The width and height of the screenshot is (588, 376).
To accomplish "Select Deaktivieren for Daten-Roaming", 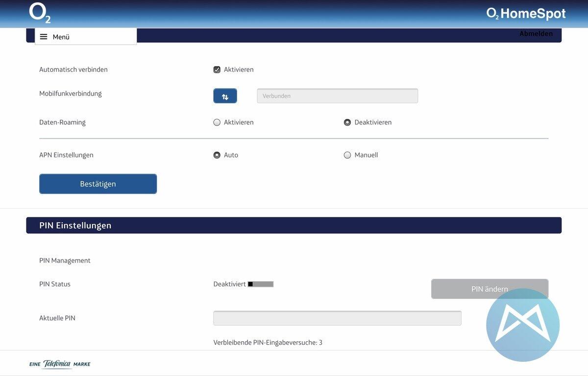I will point(347,122).
